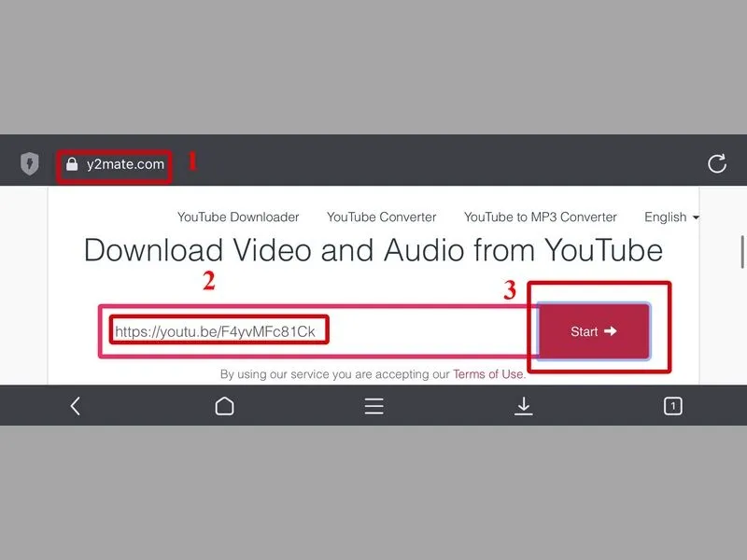Expand the English language dropdown
This screenshot has width=747, height=560.
click(671, 217)
